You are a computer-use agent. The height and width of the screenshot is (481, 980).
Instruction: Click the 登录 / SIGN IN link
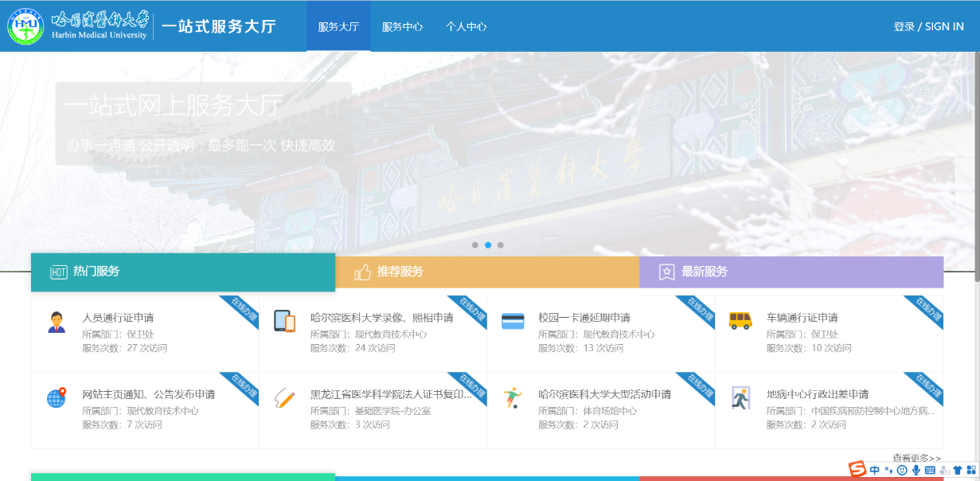[928, 26]
